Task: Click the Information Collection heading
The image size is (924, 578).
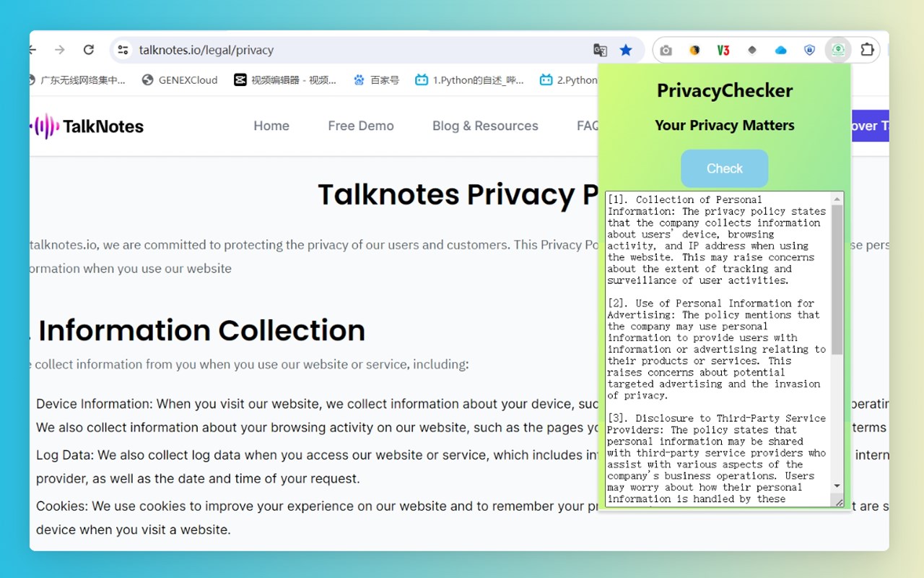Action: [201, 330]
